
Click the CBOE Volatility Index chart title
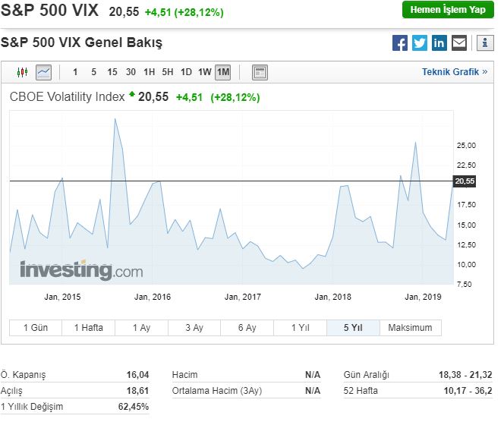68,97
